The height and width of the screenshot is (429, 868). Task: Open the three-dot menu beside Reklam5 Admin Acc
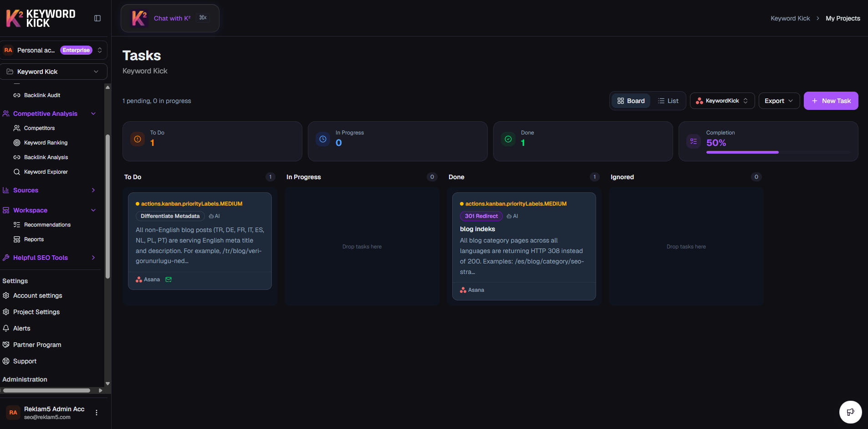pos(96,412)
